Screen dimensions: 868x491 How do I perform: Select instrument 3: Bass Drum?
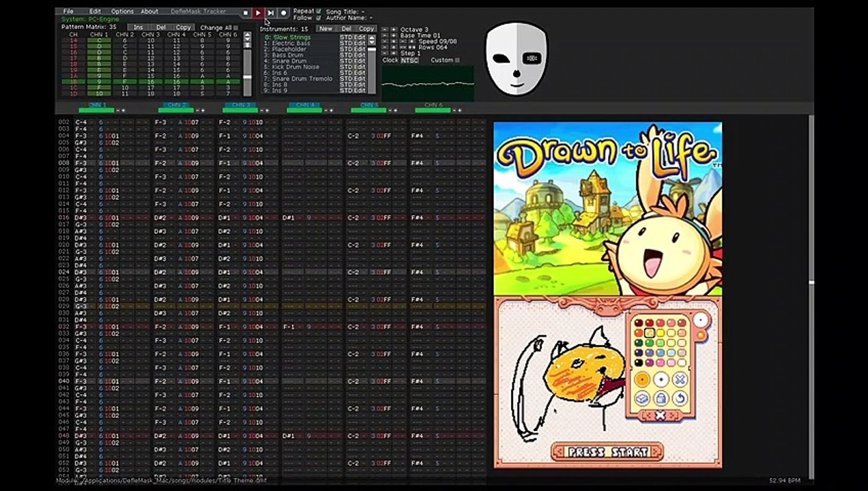pyautogui.click(x=284, y=55)
